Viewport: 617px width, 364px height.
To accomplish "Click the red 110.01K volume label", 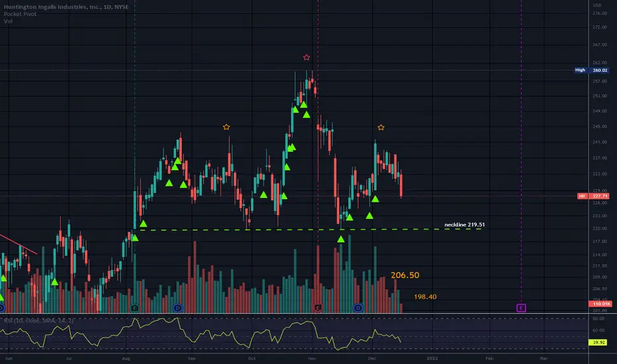I will tap(600, 304).
